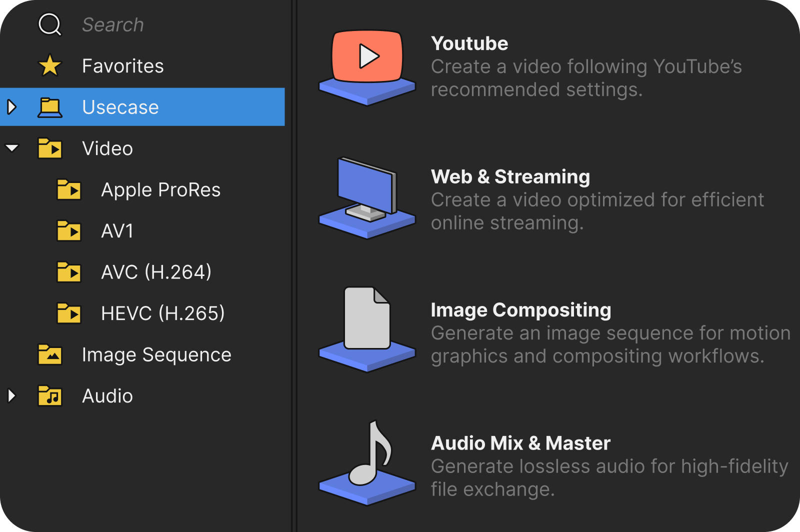Click the Apple ProRes folder icon

click(x=69, y=189)
